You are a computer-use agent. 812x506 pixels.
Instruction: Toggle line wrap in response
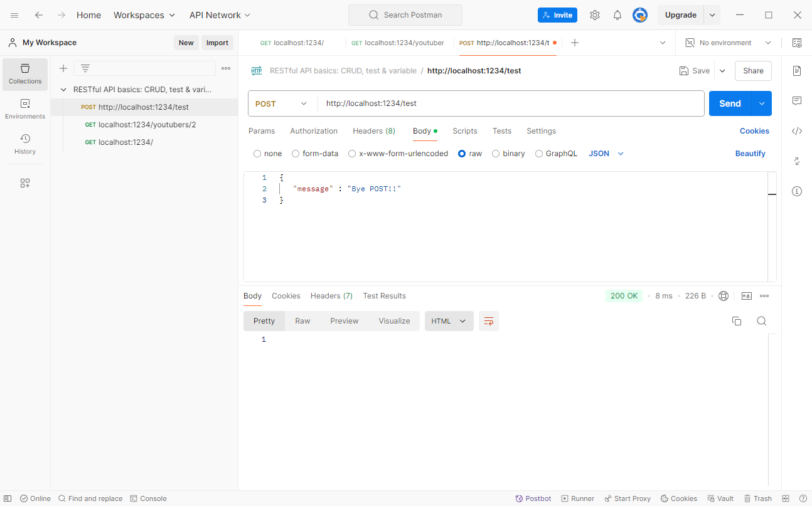tap(489, 321)
